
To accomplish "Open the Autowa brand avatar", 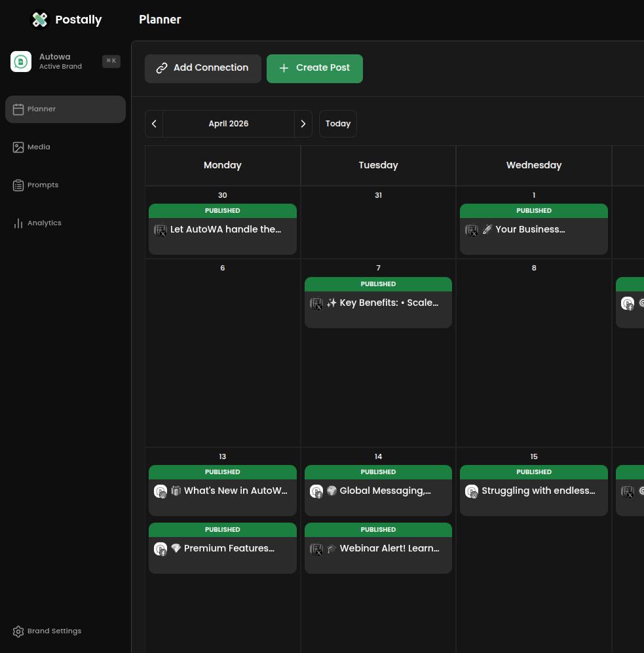I will (x=21, y=61).
